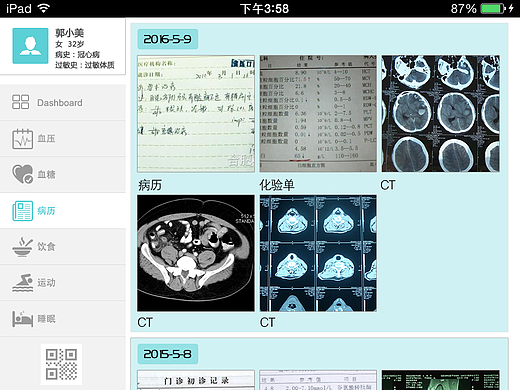Open the Dashboard menu item
The height and width of the screenshot is (390, 520).
coord(63,102)
